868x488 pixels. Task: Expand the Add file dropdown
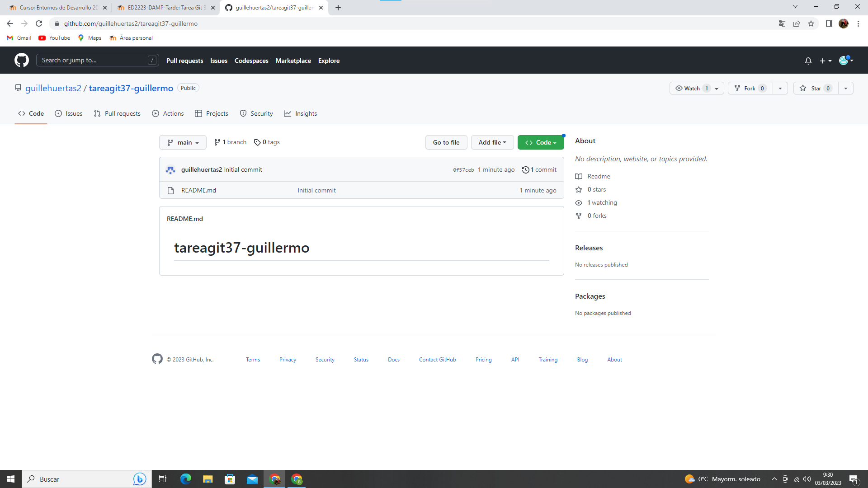(x=492, y=142)
